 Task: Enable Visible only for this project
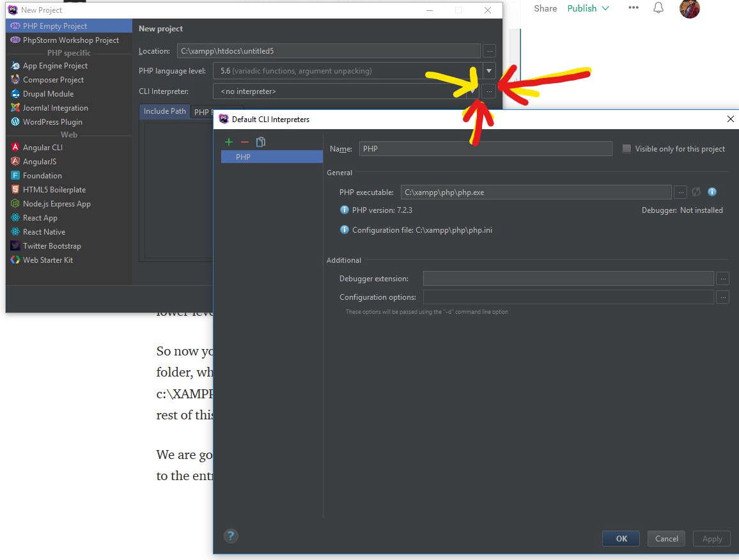(626, 148)
